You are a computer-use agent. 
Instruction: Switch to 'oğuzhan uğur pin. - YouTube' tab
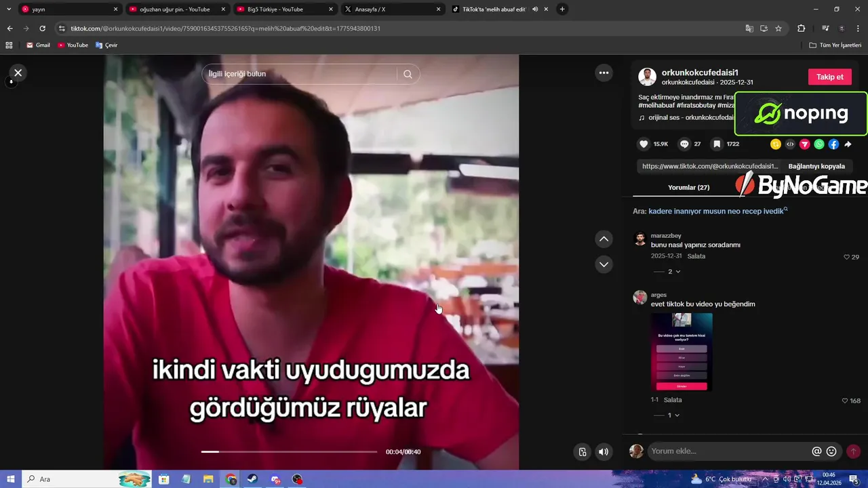coord(176,9)
